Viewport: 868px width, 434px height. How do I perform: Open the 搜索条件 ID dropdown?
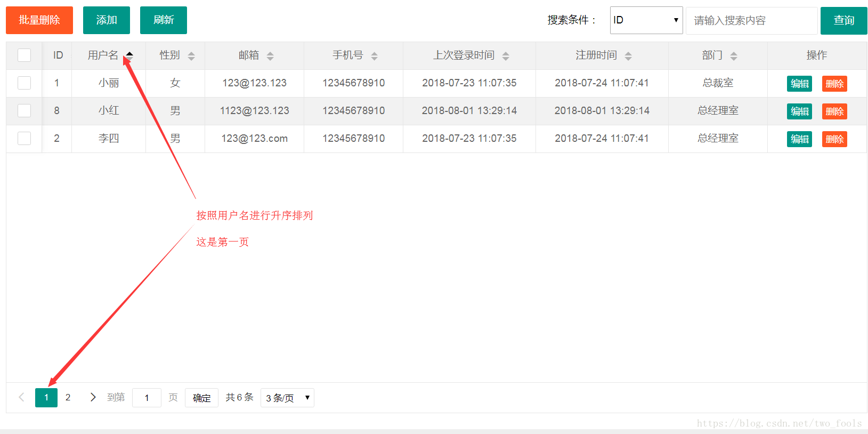[646, 20]
